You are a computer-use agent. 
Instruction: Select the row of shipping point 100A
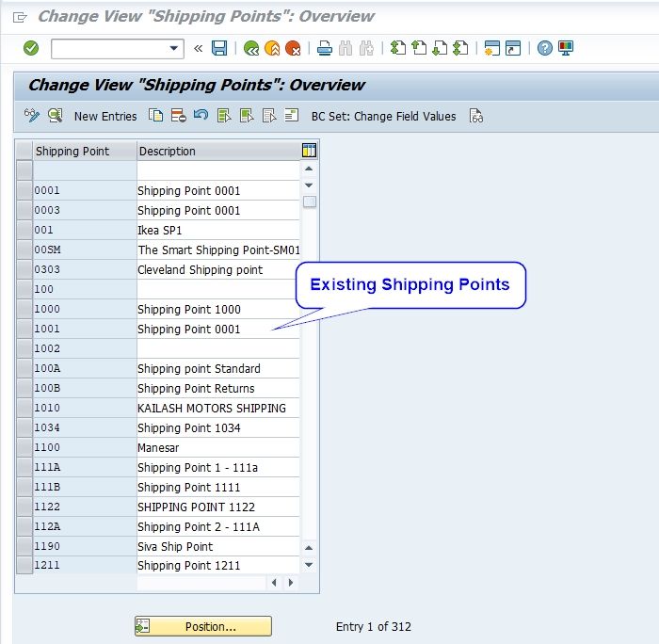[24, 368]
